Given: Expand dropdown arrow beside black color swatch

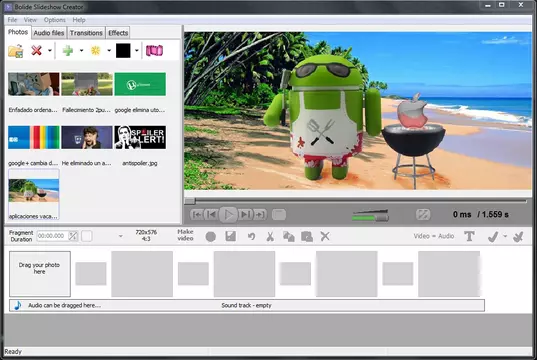Looking at the screenshot, I should 137,51.
